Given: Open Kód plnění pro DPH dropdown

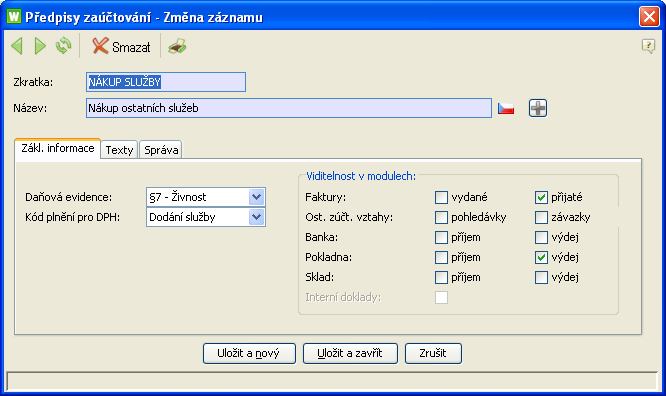Looking at the screenshot, I should tap(257, 217).
